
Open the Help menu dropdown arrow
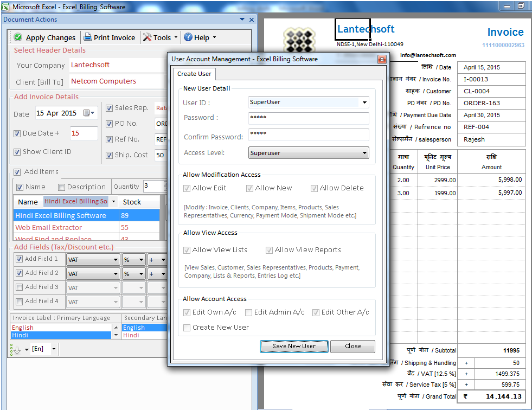[x=214, y=37]
